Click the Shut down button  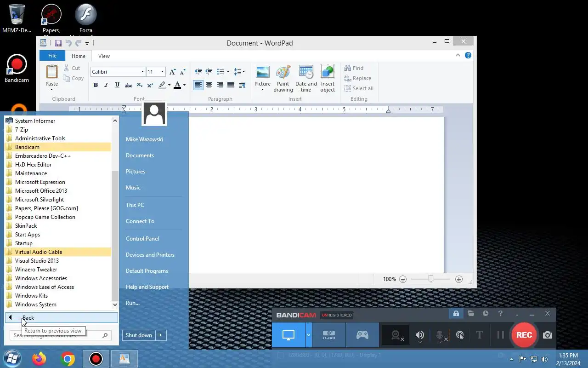point(139,335)
